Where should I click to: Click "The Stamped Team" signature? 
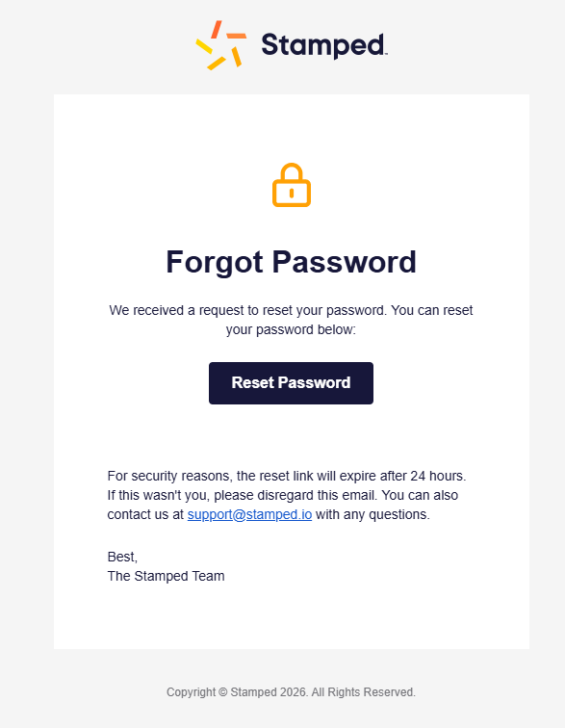[167, 576]
